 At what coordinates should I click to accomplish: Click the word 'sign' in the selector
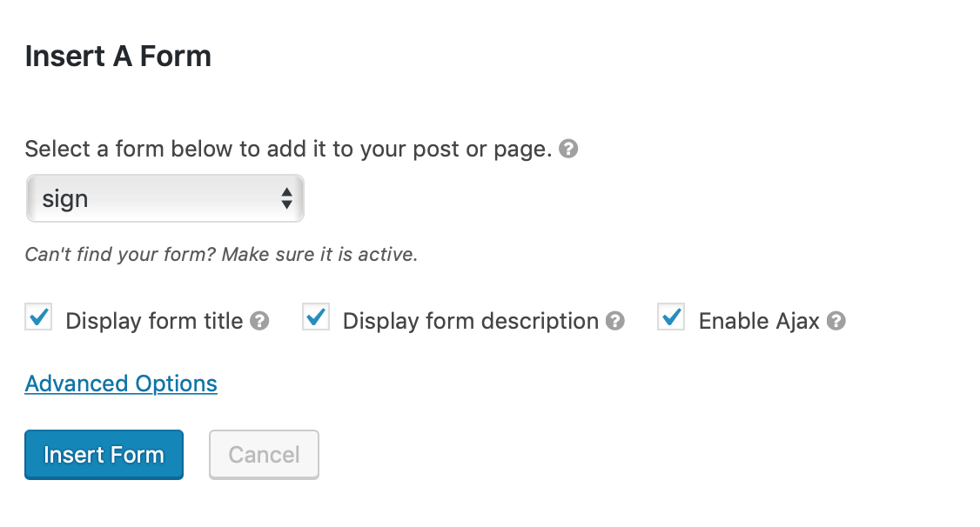coord(65,200)
